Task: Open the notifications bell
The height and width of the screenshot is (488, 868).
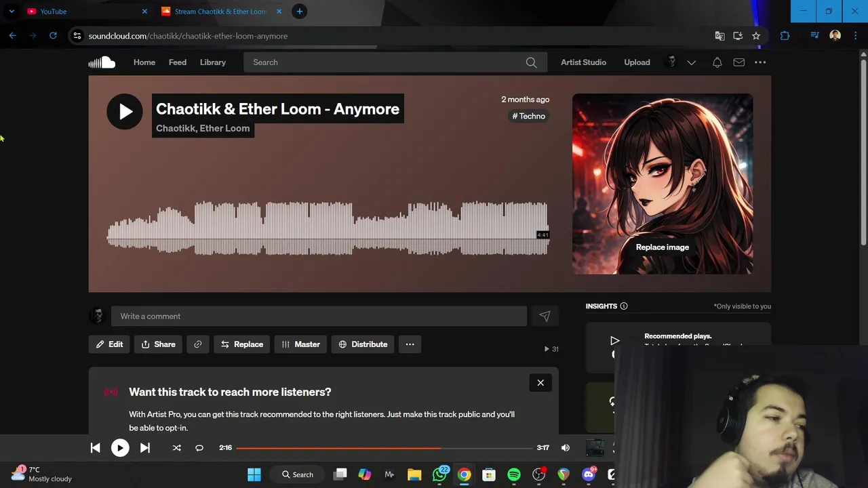Action: pyautogui.click(x=717, y=62)
